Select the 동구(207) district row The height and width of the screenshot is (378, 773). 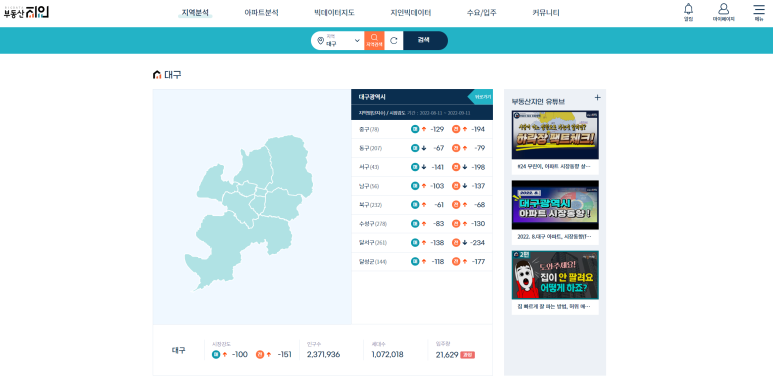click(422, 148)
